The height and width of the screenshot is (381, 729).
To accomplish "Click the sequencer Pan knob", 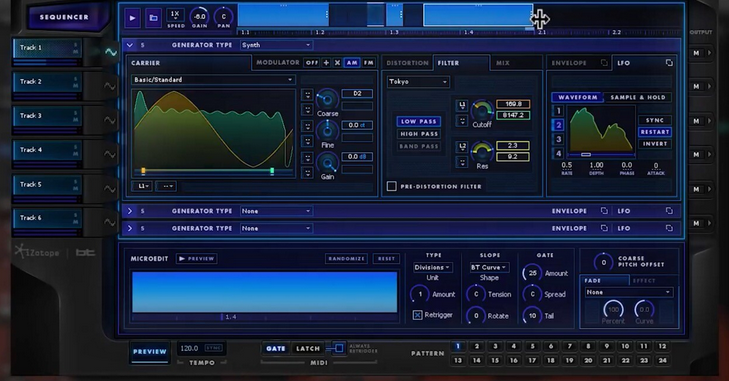I will 224,17.
